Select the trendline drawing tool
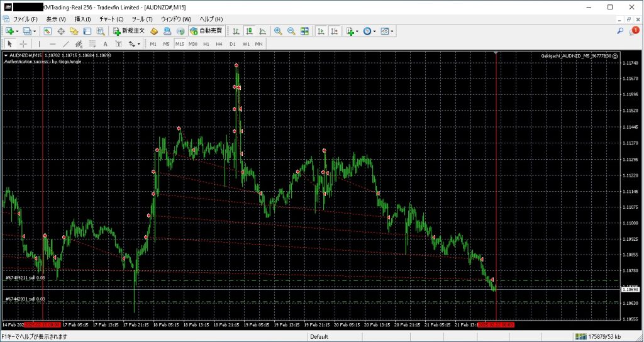The image size is (644, 342). pyautogui.click(x=65, y=44)
